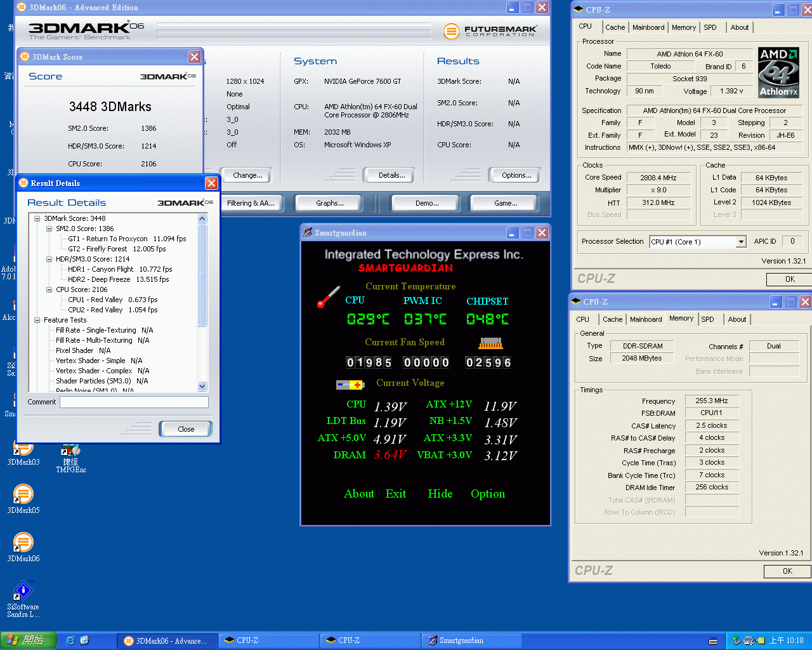Open About tab in upper CPU-Z
The image size is (812, 650).
(x=739, y=27)
